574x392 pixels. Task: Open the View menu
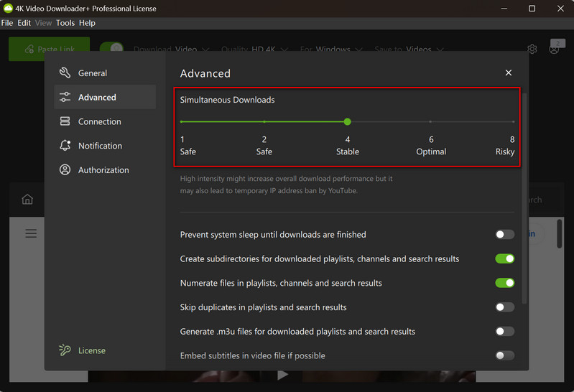pyautogui.click(x=44, y=23)
